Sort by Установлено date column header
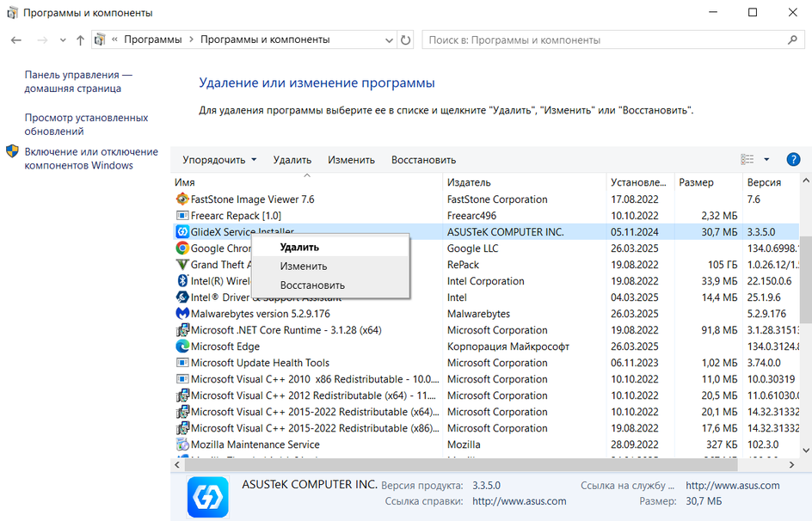 point(640,182)
